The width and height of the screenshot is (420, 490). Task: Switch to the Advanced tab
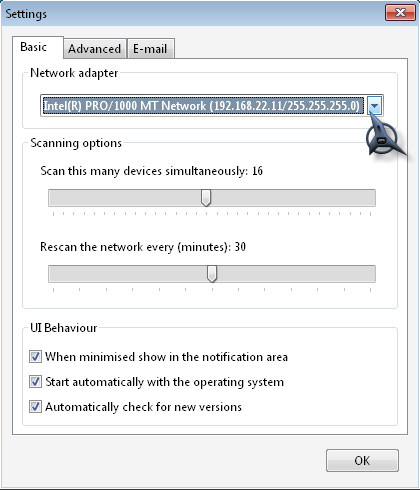coord(95,49)
